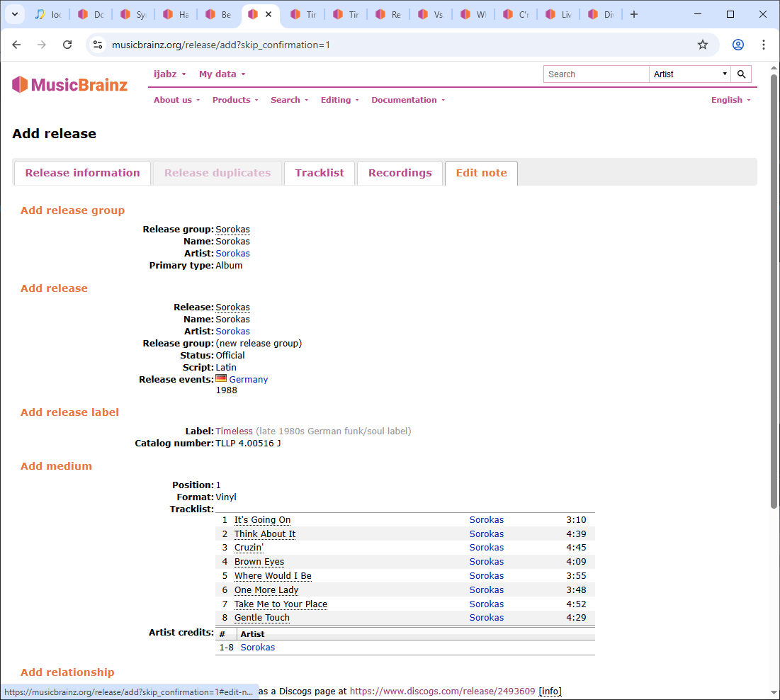Click the track title 'Take Me to Your Place'
This screenshot has width=780, height=700.
coord(281,604)
